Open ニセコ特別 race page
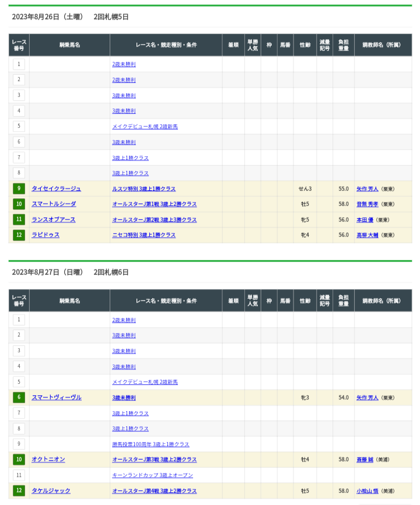Viewport: 420px width, 505px height. point(143,235)
